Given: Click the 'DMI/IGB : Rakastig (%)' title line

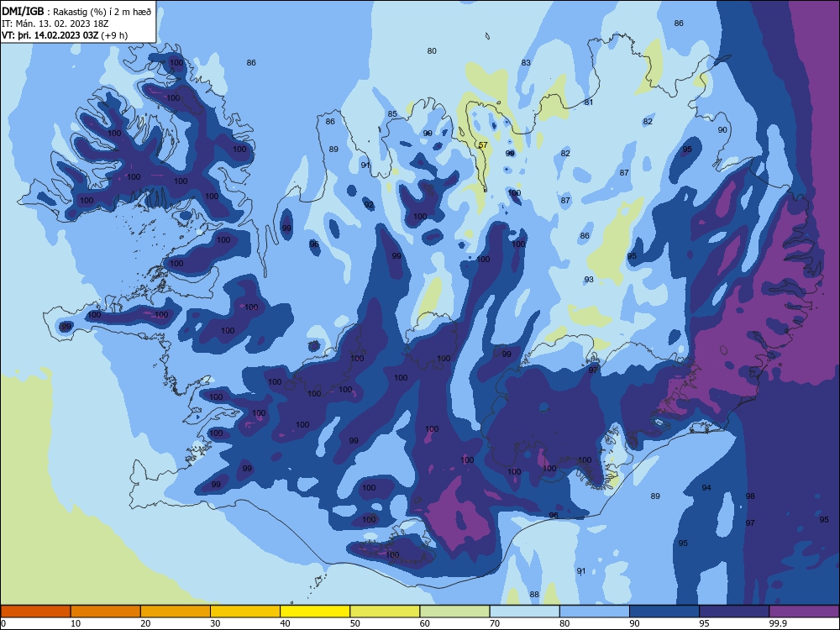Looking at the screenshot, I should tap(76, 12).
